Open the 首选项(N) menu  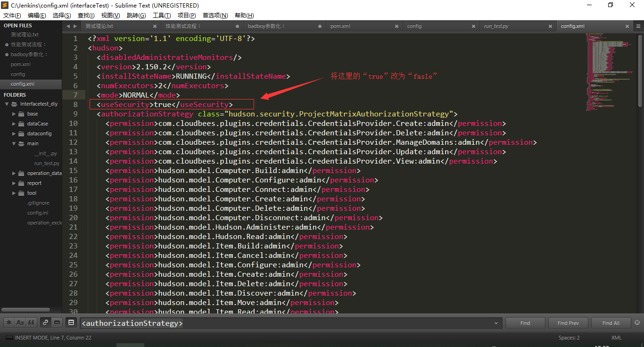(x=215, y=16)
